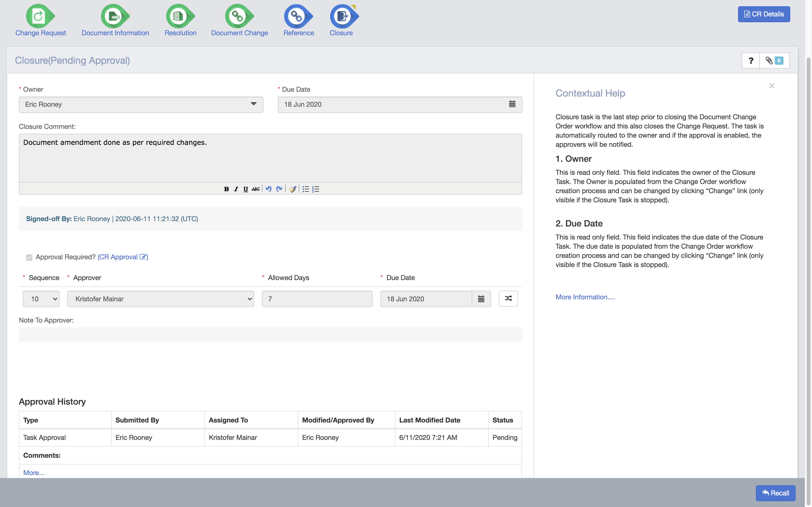Viewport: 812px width, 507px height.
Task: Expand the Sequence number dropdown
Action: tap(41, 298)
